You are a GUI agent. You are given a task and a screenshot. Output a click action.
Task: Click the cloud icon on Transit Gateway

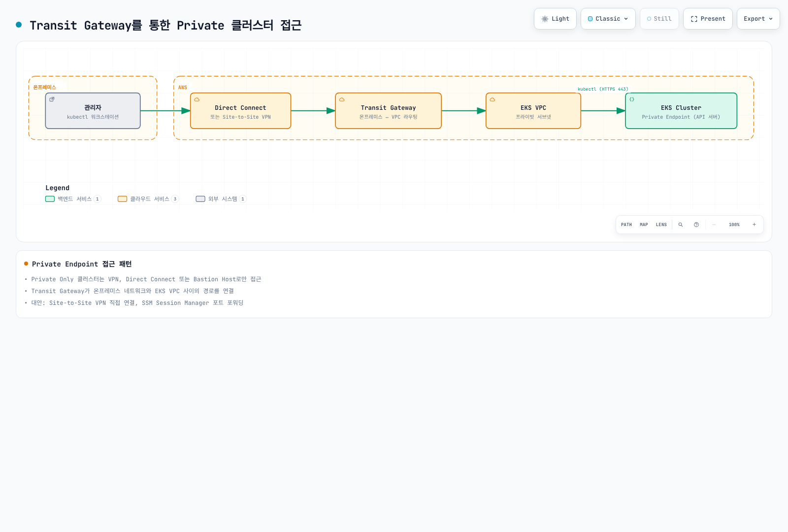click(342, 100)
